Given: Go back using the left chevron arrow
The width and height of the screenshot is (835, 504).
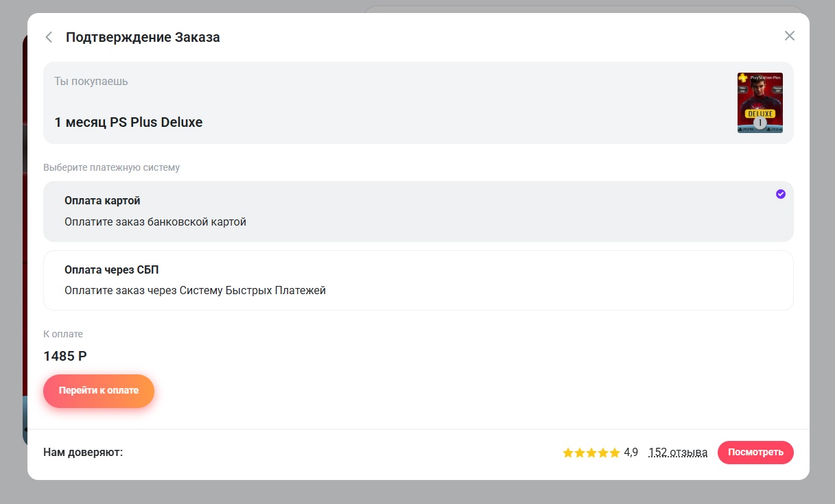Looking at the screenshot, I should pos(49,37).
